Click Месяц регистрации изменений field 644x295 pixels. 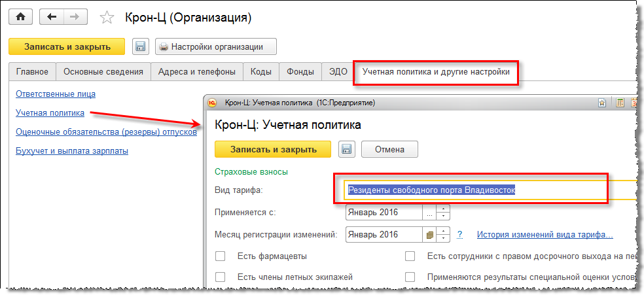pyautogui.click(x=384, y=235)
